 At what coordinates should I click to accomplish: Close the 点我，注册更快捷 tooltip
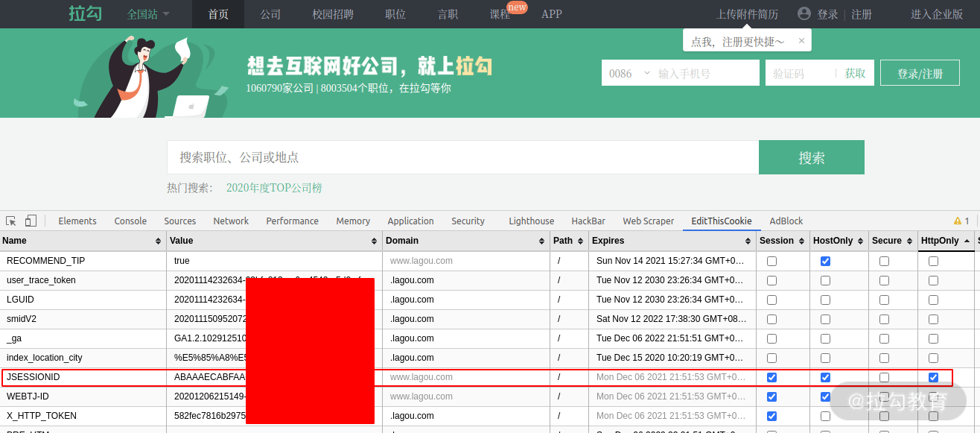(x=801, y=41)
